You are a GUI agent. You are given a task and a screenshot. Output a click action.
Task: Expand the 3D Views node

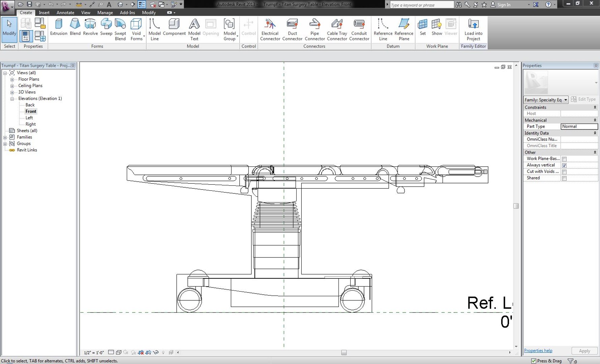pyautogui.click(x=12, y=92)
